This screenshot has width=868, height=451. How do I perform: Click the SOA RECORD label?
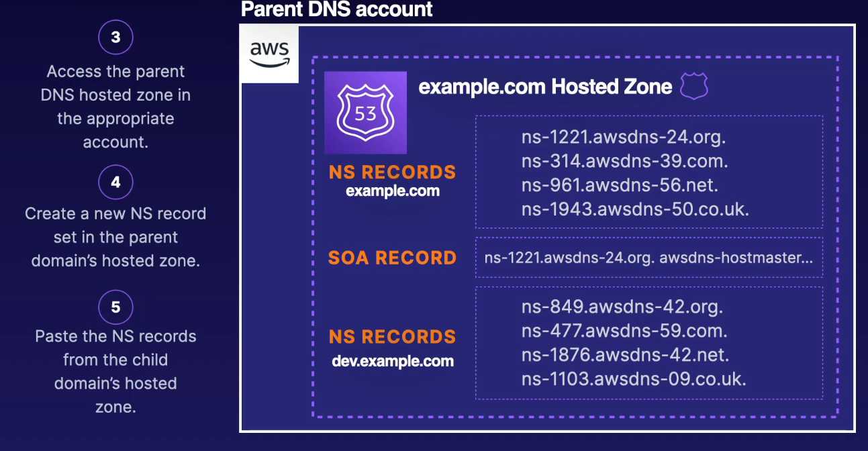392,258
